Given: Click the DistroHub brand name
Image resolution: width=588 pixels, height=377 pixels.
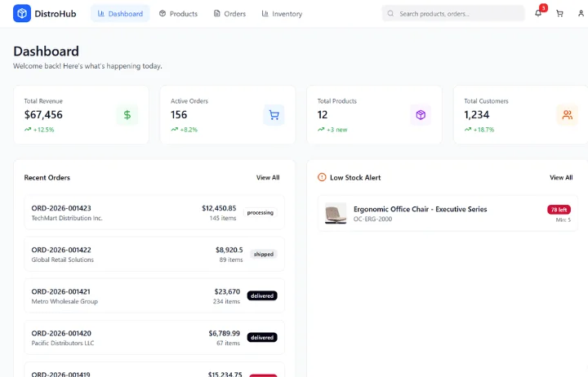Looking at the screenshot, I should tap(56, 14).
